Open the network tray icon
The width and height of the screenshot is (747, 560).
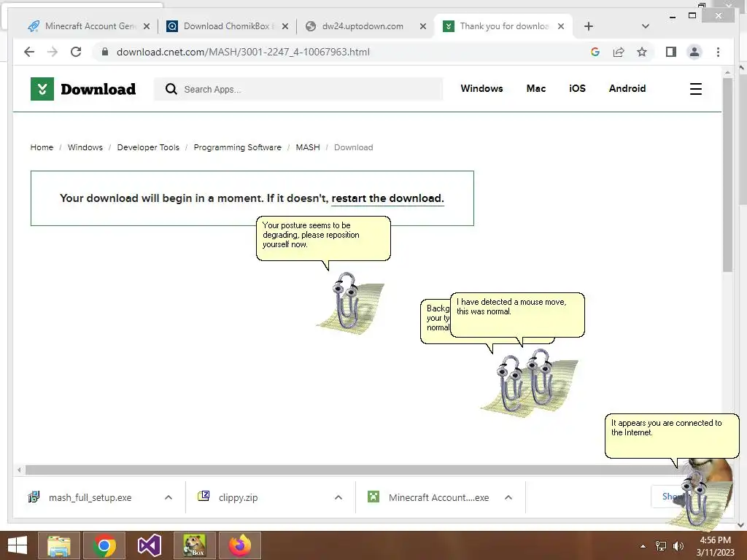click(661, 546)
